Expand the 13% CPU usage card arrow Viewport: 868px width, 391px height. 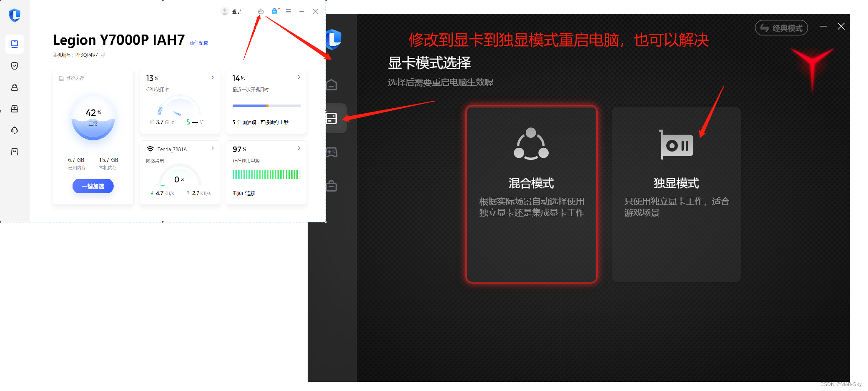pos(213,77)
